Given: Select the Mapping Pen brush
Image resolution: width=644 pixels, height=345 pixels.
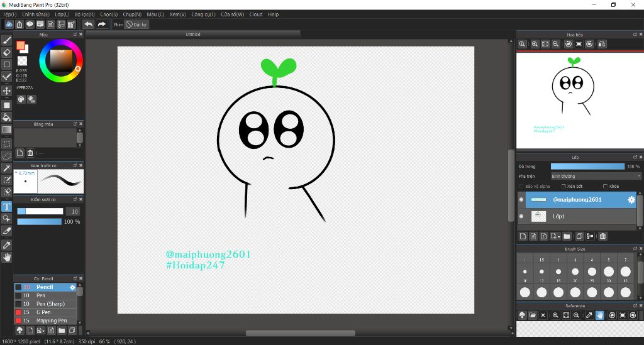Looking at the screenshot, I should pos(45,320).
